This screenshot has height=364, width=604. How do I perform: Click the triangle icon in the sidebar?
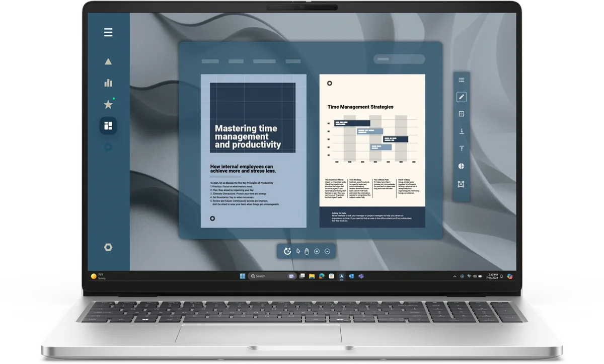tap(108, 62)
